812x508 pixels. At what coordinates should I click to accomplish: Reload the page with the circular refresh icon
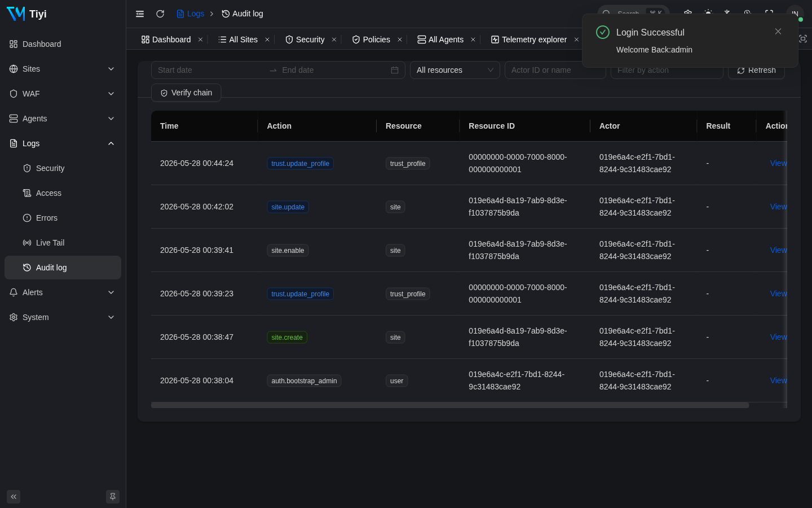point(160,14)
